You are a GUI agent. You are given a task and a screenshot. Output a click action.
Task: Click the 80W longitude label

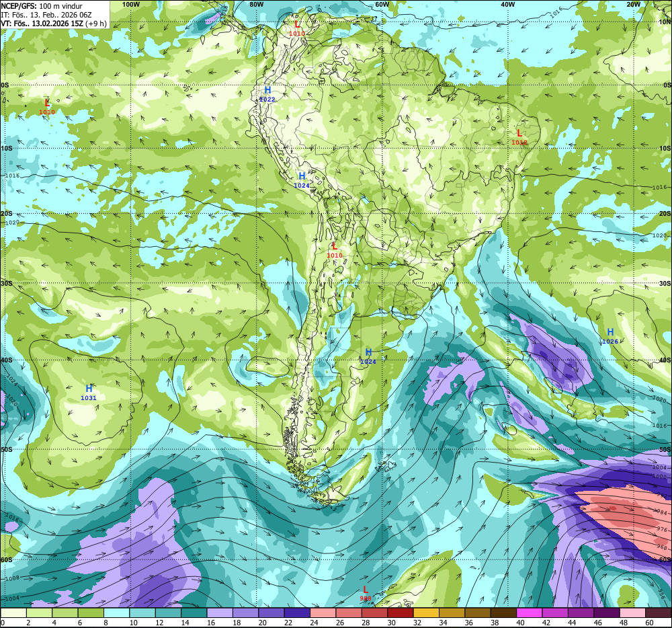pos(256,4)
